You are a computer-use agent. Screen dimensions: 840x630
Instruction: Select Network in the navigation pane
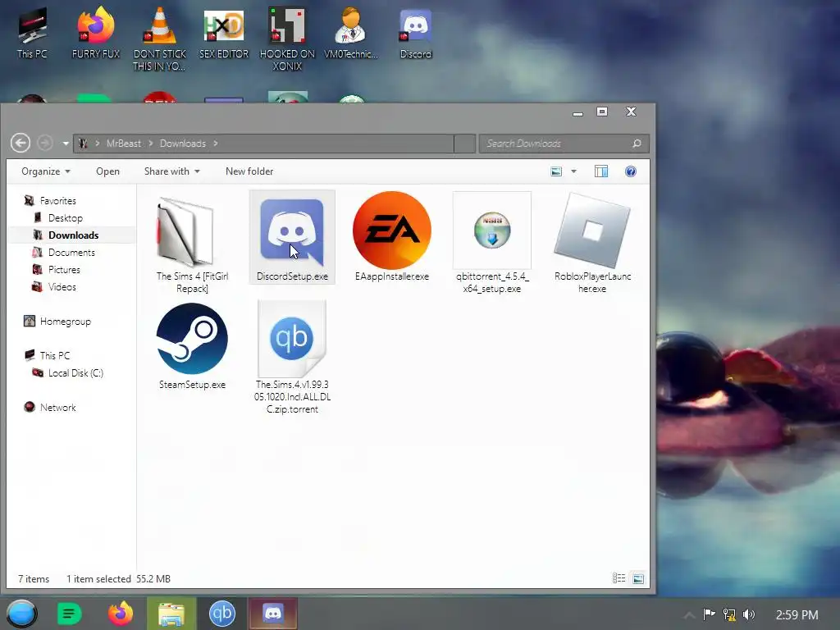pos(58,408)
